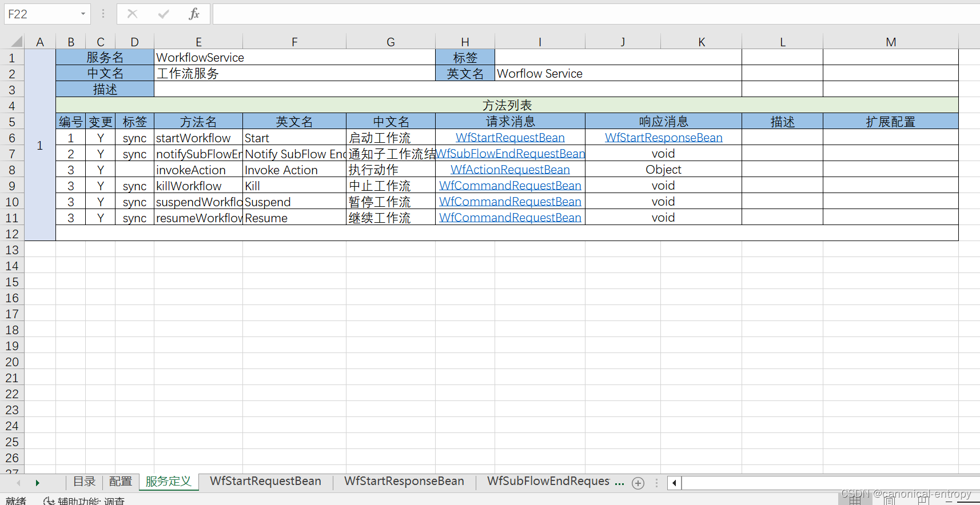This screenshot has width=980, height=505.
Task: Click the killWorkflow method cell
Action: 198,186
